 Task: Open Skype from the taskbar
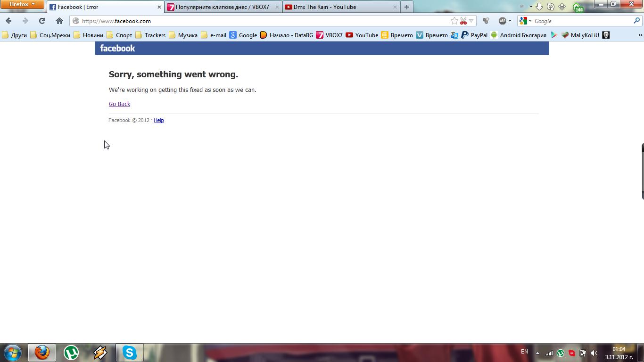point(130,353)
